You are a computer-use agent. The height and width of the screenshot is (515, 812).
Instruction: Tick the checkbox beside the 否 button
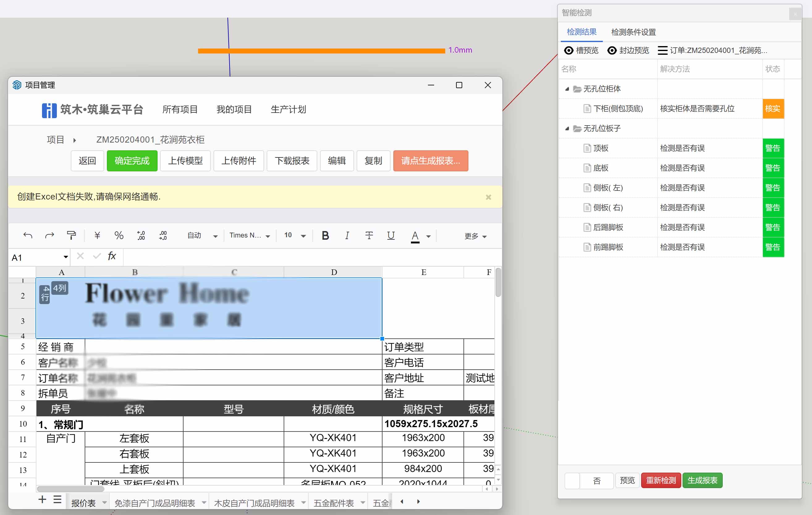pos(572,481)
